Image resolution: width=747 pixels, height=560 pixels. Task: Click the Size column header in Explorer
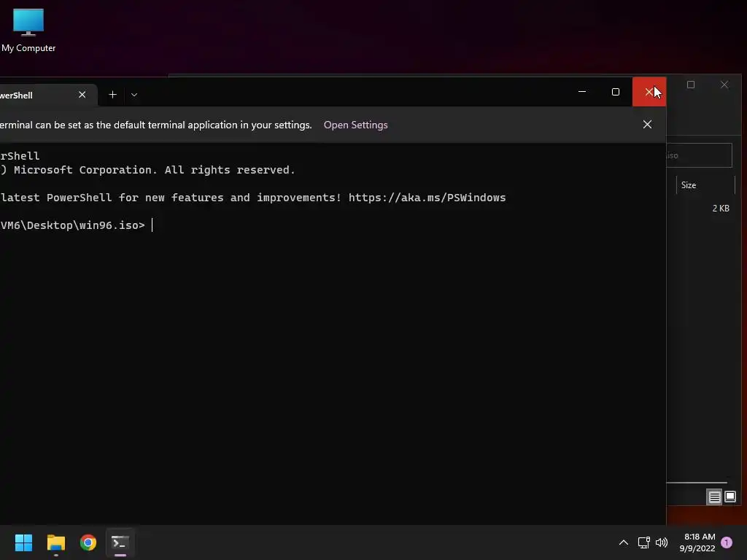(705, 184)
